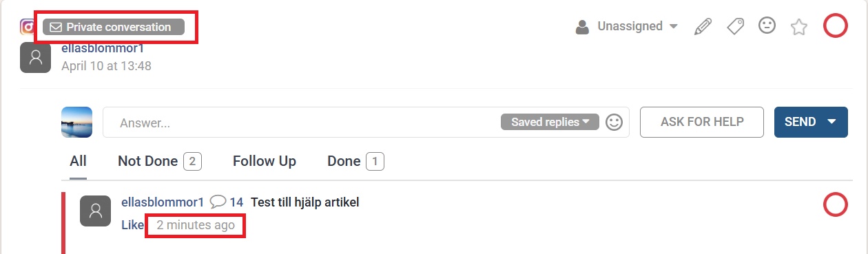The width and height of the screenshot is (868, 254).
Task: Mark conversation done with top red circle
Action: pyautogui.click(x=835, y=27)
